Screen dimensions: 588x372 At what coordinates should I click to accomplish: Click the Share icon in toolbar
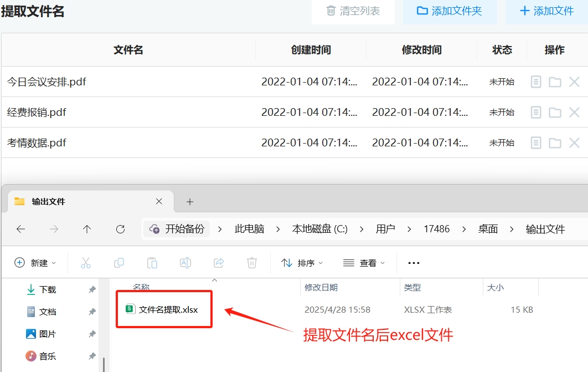[219, 263]
